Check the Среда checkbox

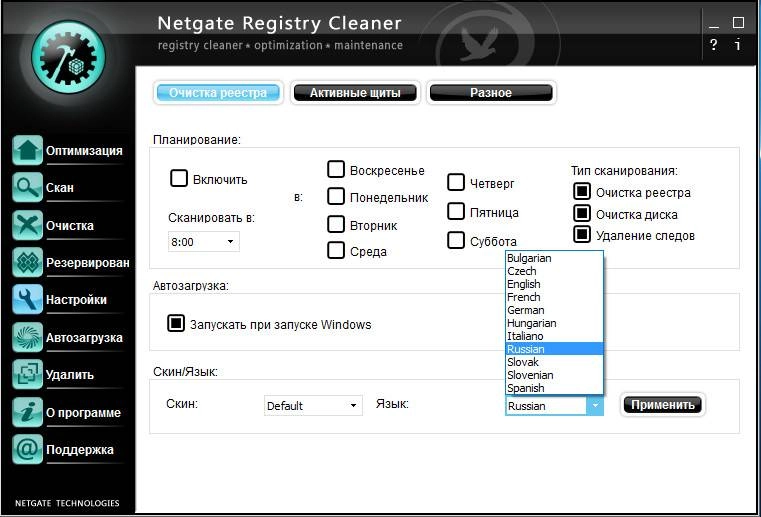[x=336, y=250]
